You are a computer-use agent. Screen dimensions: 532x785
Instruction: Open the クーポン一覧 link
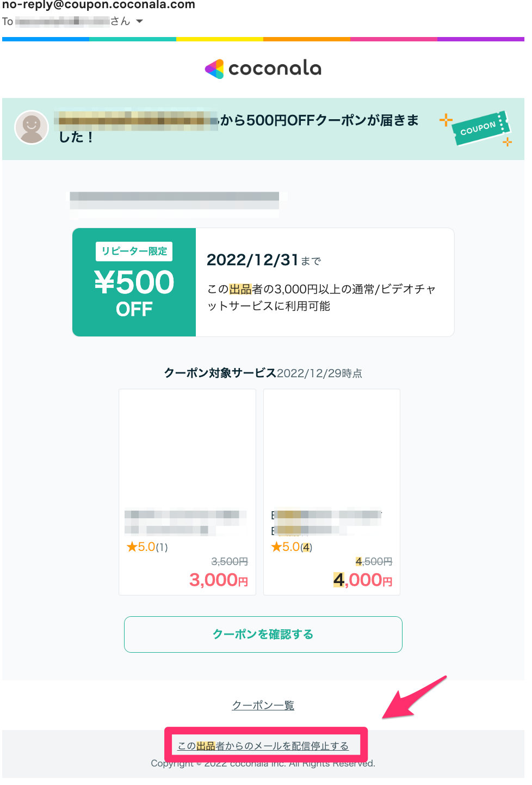(x=263, y=706)
